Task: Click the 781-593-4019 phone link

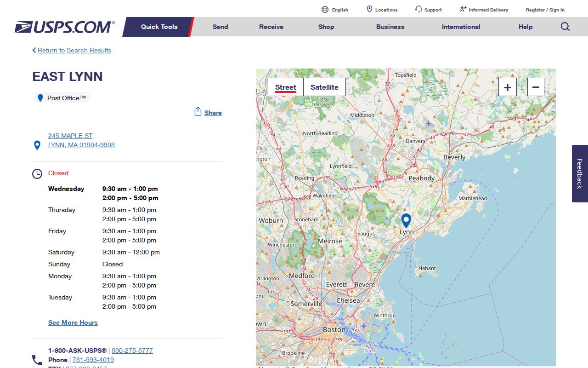Action: (93, 360)
